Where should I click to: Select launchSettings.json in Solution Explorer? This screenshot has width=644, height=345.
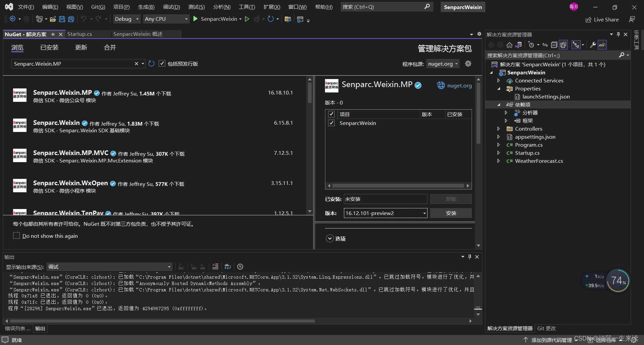coord(546,96)
